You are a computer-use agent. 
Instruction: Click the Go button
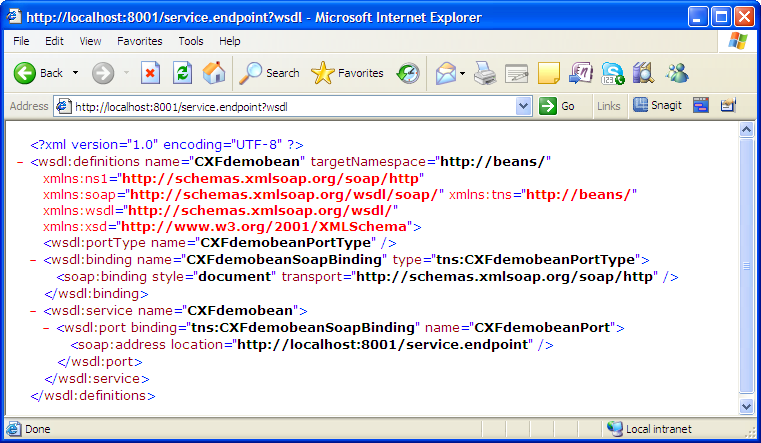(x=557, y=106)
